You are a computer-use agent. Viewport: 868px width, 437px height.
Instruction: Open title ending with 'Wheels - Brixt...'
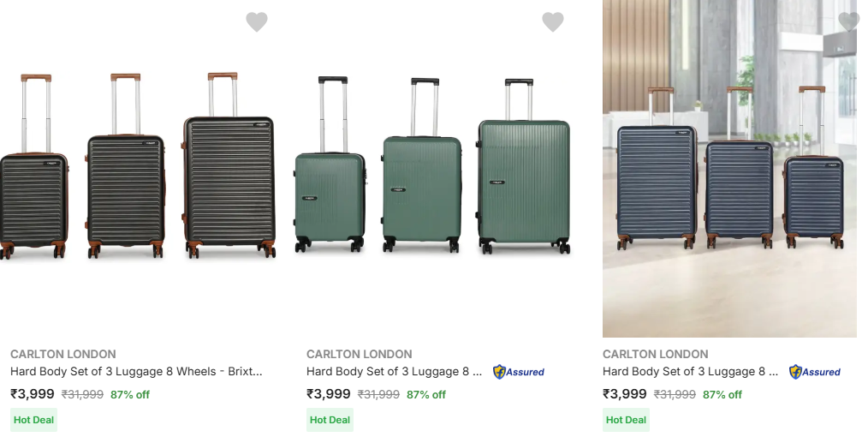coord(136,372)
